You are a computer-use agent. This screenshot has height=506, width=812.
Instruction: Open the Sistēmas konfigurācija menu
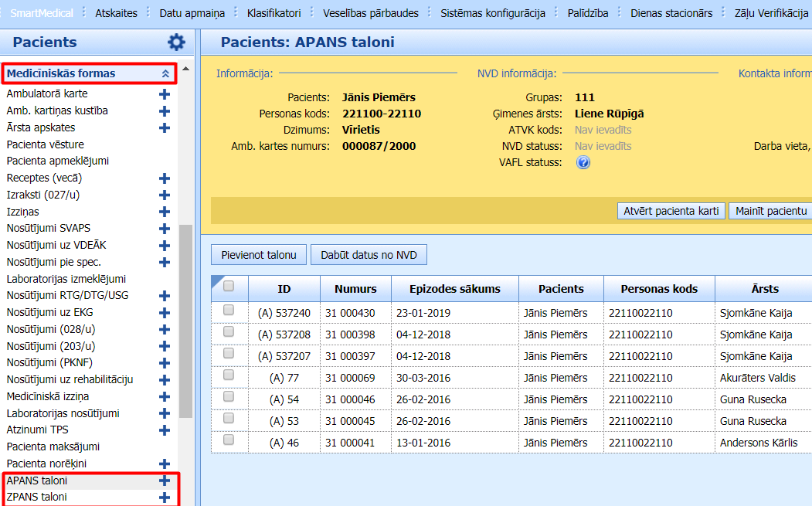(493, 13)
